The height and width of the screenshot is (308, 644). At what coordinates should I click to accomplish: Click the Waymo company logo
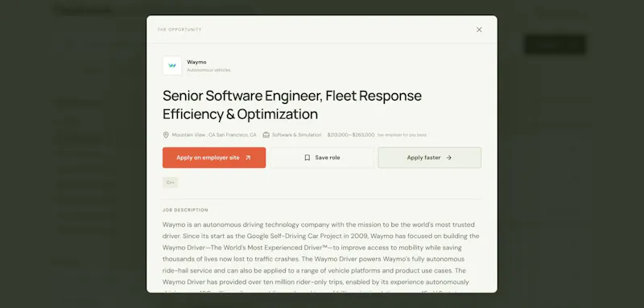[172, 66]
